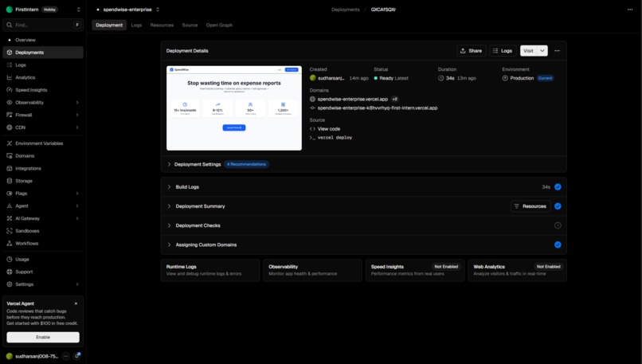This screenshot has height=364, width=642.
Task: Click the Workflows icon
Action: (10, 243)
